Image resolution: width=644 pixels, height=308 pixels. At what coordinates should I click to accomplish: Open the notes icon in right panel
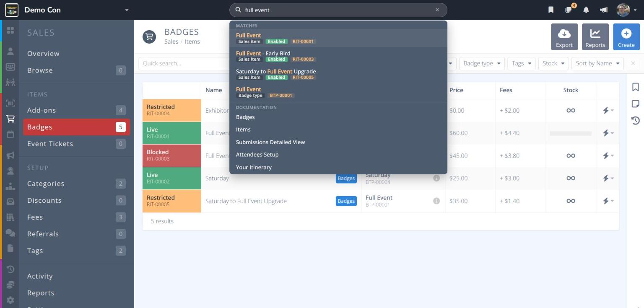(636, 104)
